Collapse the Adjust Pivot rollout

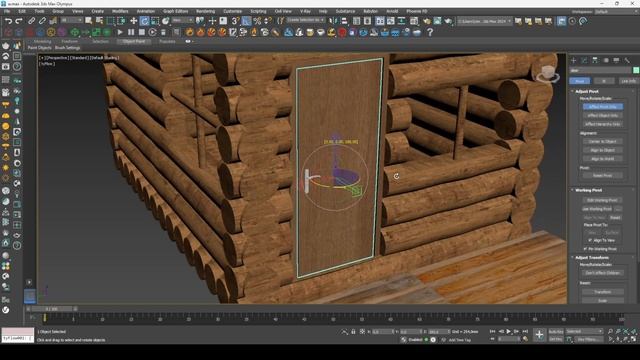point(587,91)
